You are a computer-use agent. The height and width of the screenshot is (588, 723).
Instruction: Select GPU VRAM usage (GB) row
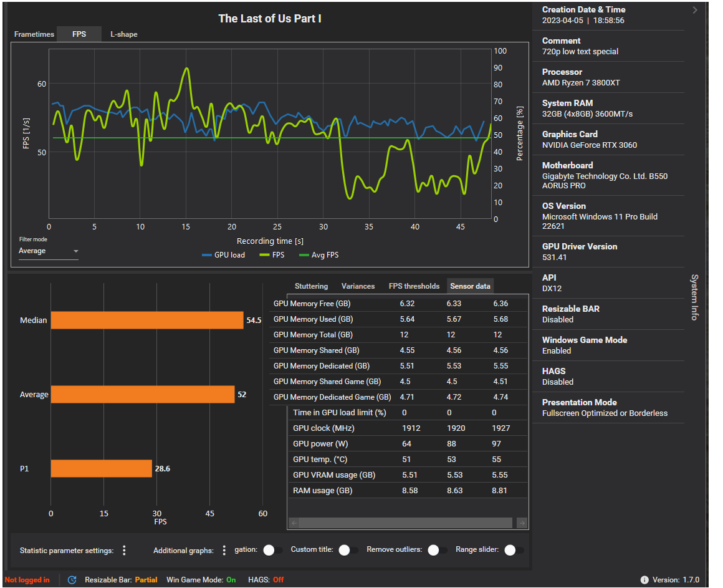coord(408,475)
